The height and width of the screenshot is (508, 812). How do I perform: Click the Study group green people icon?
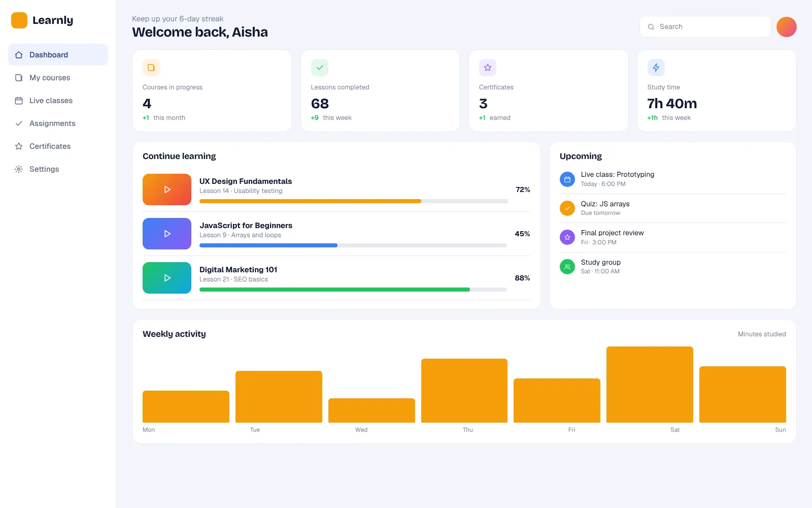tap(567, 267)
